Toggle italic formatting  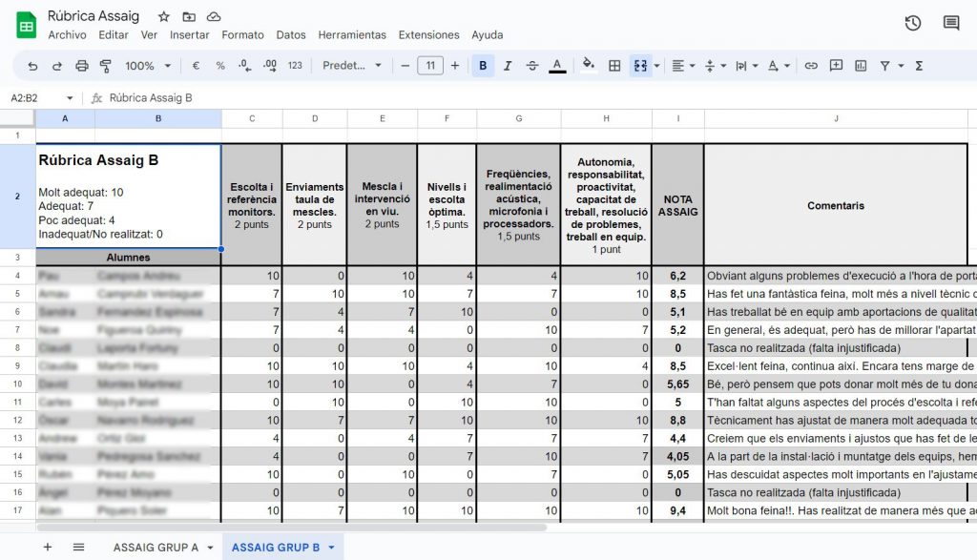[x=508, y=66]
